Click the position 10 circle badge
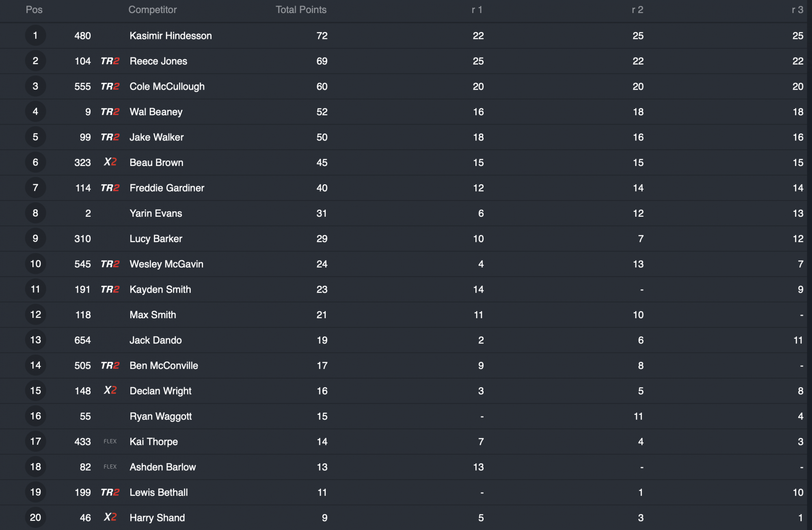This screenshot has width=812, height=530. 35,264
